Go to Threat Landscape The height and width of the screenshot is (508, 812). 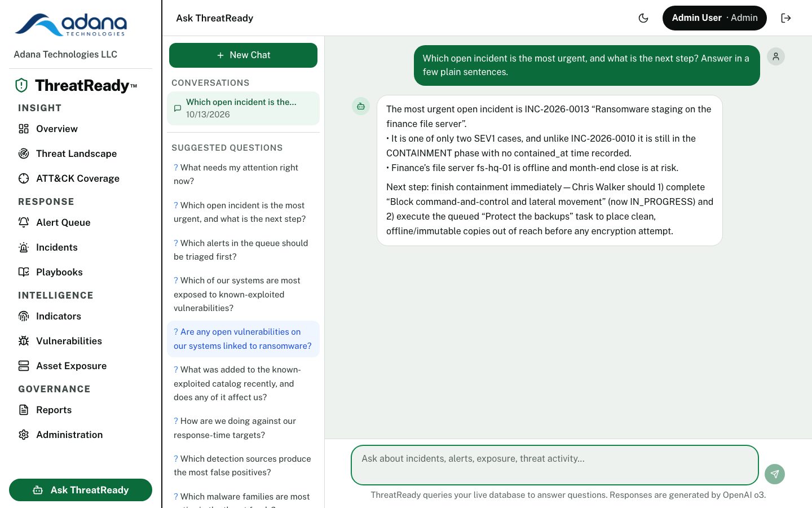pyautogui.click(x=81, y=154)
